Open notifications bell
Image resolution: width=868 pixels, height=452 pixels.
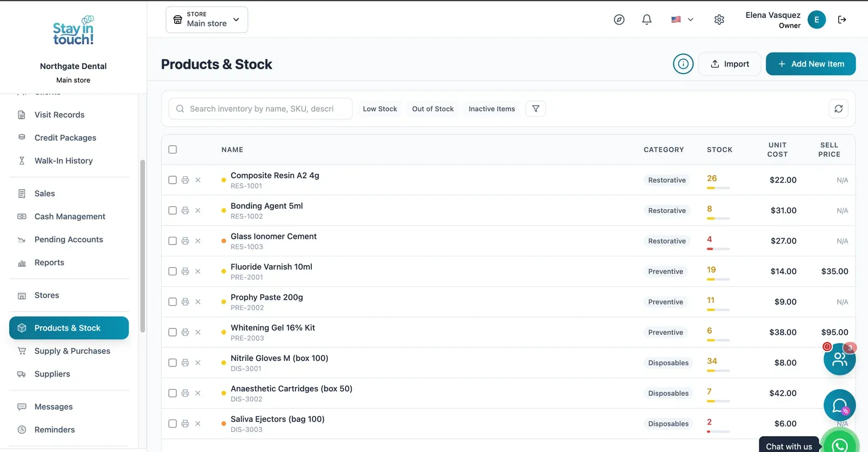tap(647, 20)
